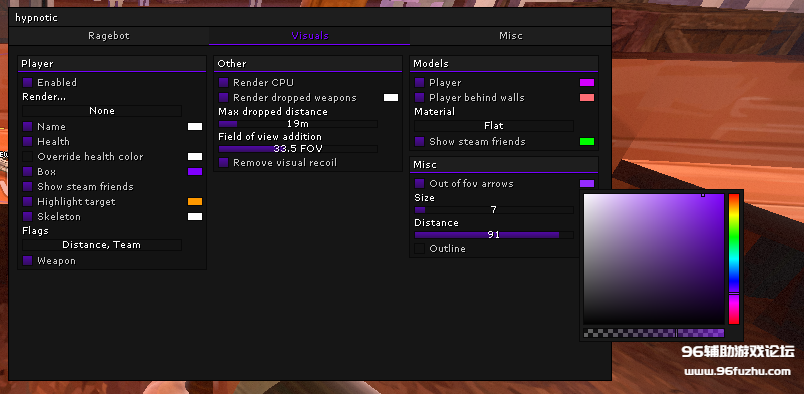Image resolution: width=804 pixels, height=394 pixels.
Task: Enable the Outline checkbox
Action: (x=420, y=249)
